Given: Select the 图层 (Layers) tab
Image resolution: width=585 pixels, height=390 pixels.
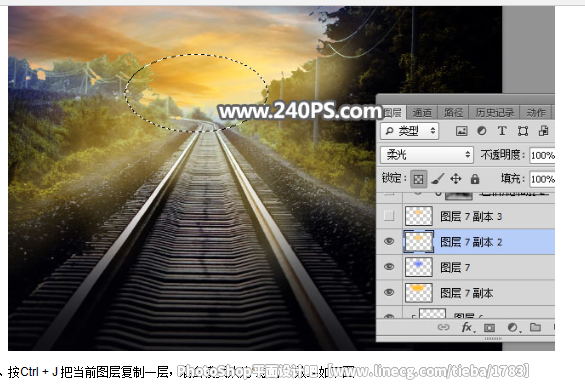Looking at the screenshot, I should [392, 112].
